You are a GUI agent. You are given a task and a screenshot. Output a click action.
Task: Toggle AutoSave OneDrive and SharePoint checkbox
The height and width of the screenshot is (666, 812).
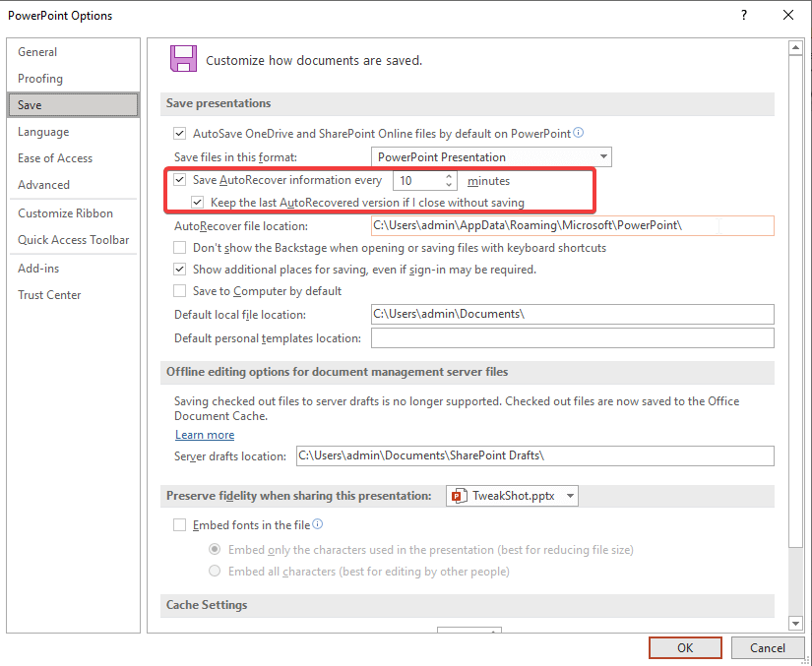click(179, 134)
